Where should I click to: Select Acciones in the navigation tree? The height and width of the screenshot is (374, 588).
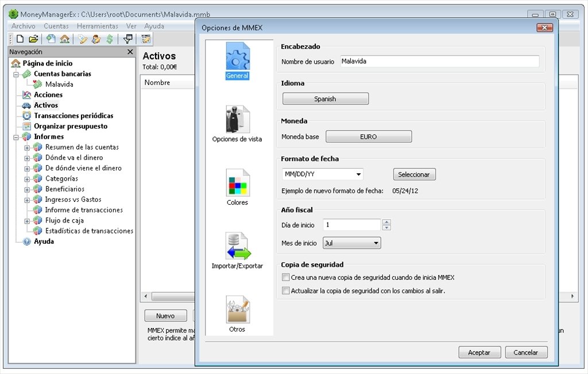(48, 95)
